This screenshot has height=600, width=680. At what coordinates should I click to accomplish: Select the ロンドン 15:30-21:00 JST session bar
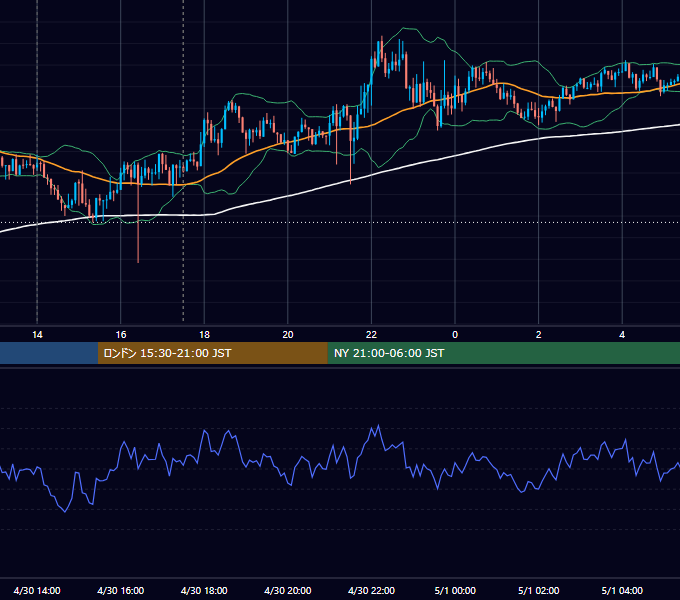click(x=212, y=353)
